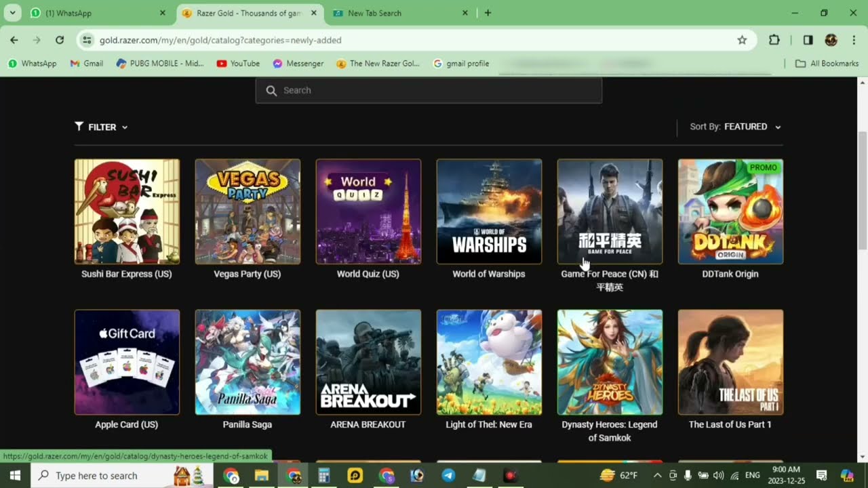Expand the FILTER dropdown
Image resolution: width=868 pixels, height=488 pixels.
pyautogui.click(x=101, y=127)
